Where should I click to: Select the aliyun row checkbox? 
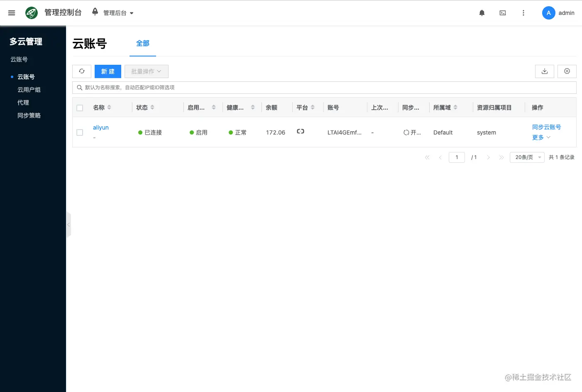click(80, 132)
